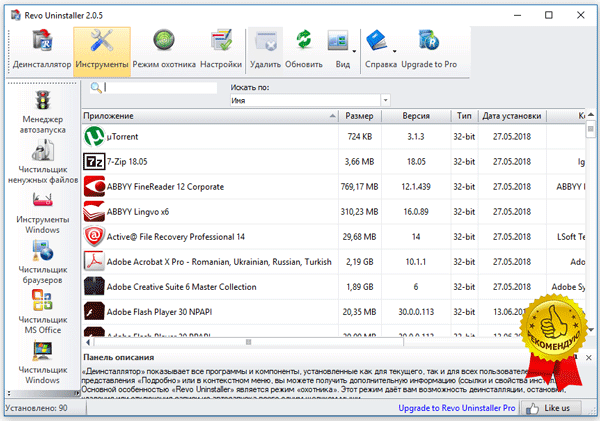Image resolution: width=600 pixels, height=421 pixels.
Task: Click the vertical scrollbar thumb
Action: point(591,129)
